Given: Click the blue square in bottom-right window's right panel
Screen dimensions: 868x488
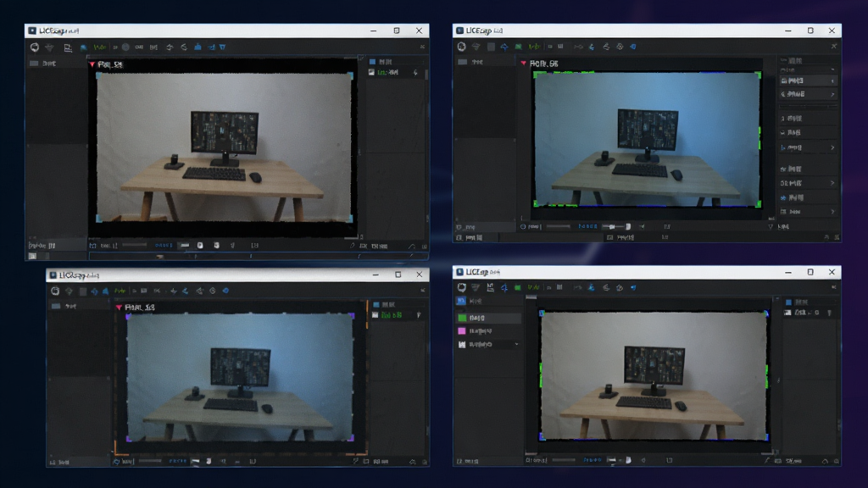Looking at the screenshot, I should pos(789,302).
